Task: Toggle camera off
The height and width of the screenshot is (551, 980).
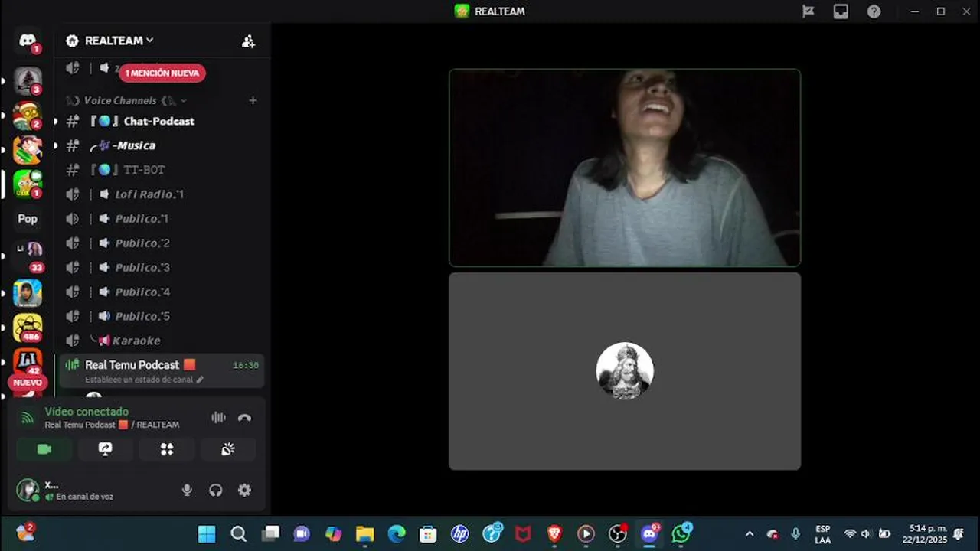Action: coord(44,449)
